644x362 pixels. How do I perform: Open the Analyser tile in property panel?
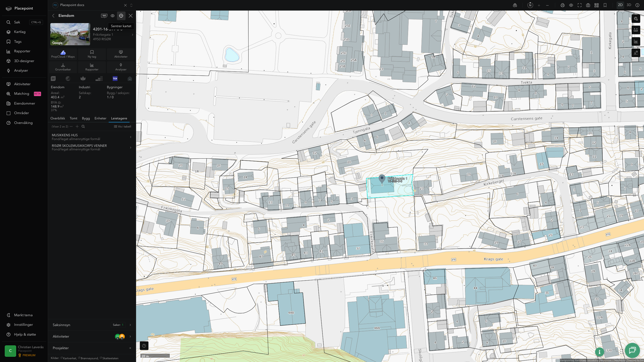[121, 67]
